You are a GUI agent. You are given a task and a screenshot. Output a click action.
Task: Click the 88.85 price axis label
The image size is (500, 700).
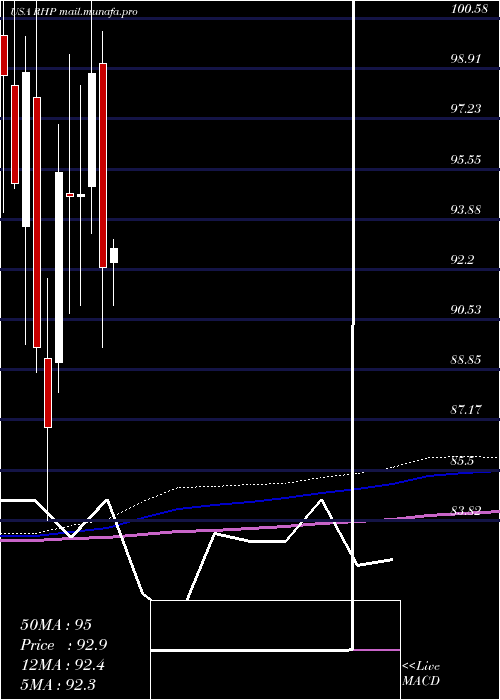click(x=466, y=359)
